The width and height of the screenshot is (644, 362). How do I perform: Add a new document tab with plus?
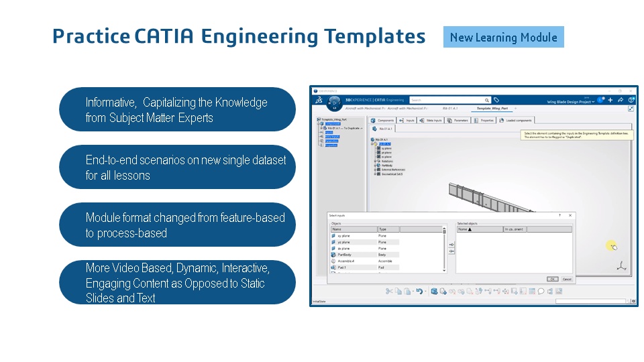515,109
